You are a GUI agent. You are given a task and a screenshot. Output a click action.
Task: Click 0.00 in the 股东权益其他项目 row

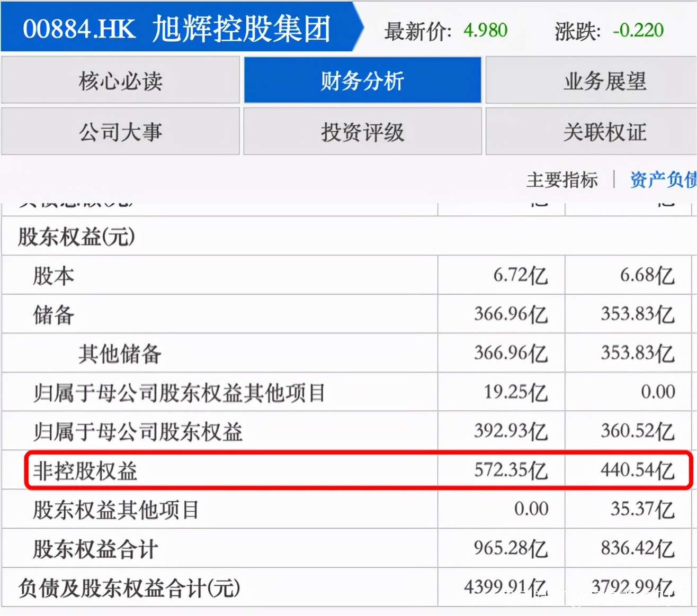pyautogui.click(x=531, y=510)
